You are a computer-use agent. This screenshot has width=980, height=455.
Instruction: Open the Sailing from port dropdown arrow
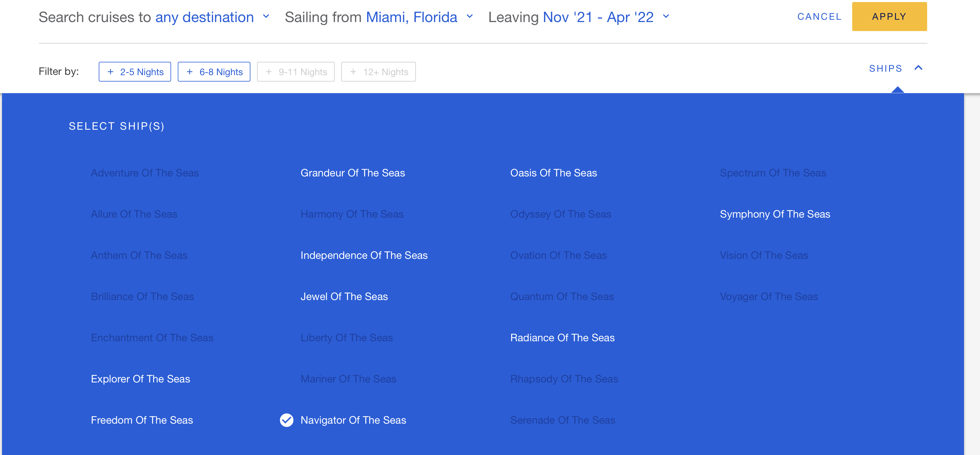469,16
